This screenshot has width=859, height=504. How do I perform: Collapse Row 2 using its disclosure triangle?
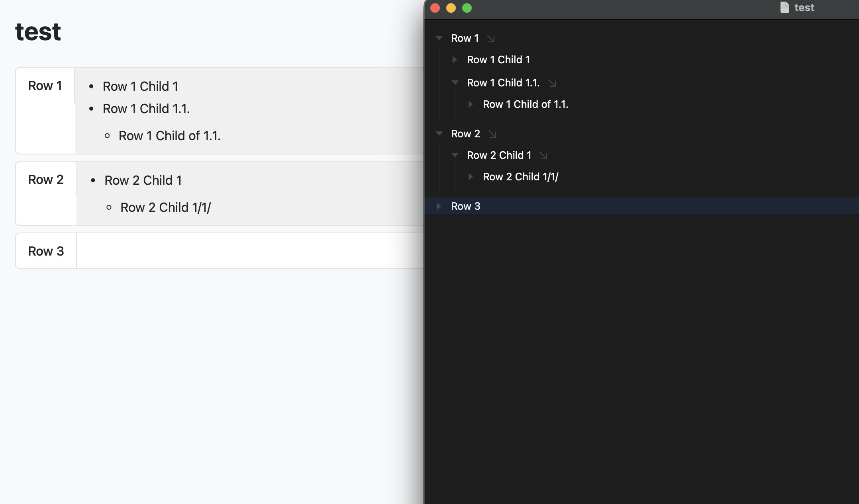click(x=439, y=134)
